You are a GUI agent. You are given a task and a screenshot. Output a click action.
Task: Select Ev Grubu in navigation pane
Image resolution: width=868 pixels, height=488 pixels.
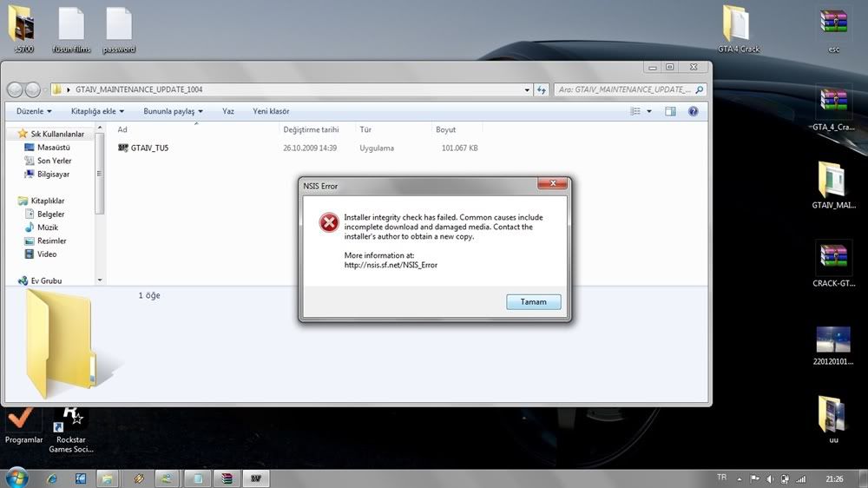coord(40,280)
